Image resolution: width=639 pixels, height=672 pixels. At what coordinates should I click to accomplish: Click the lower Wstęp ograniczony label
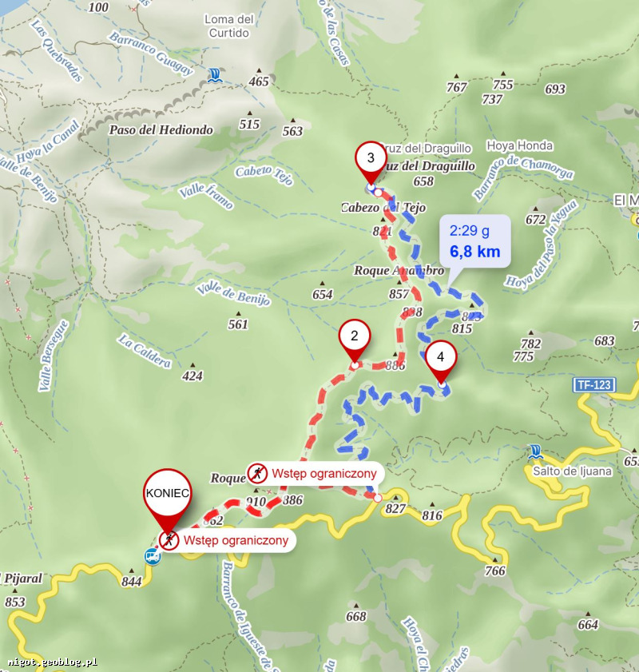tap(236, 540)
